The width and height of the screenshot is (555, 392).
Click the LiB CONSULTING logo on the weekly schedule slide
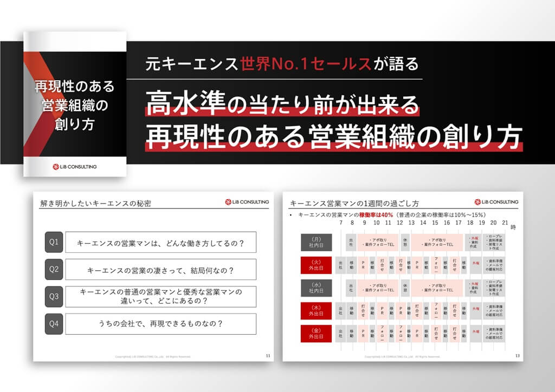pos(496,202)
